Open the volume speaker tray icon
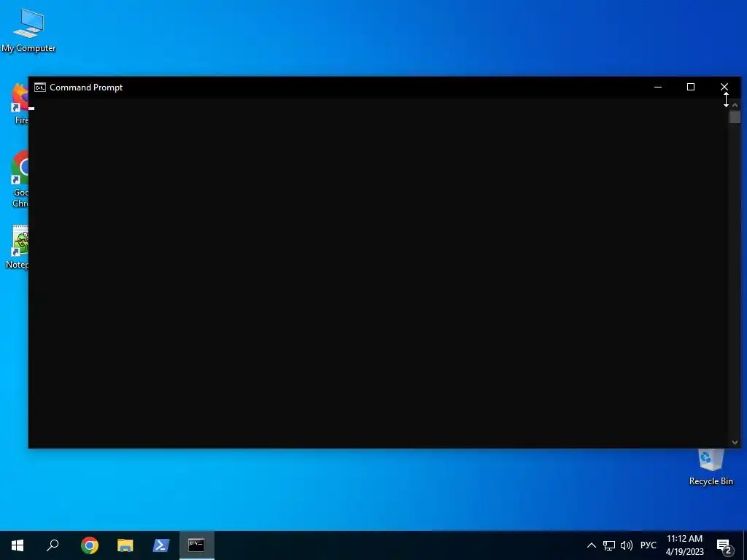The width and height of the screenshot is (747, 560). point(627,545)
